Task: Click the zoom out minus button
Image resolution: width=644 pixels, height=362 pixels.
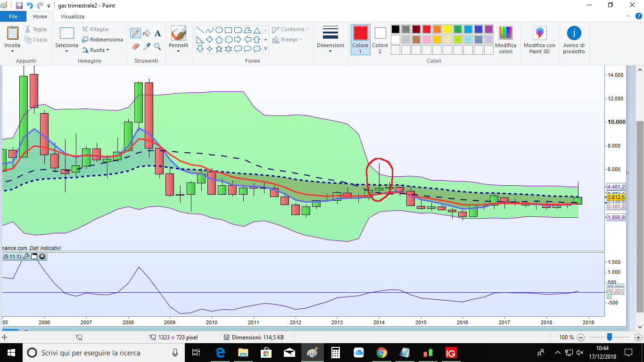Action: [x=581, y=337]
